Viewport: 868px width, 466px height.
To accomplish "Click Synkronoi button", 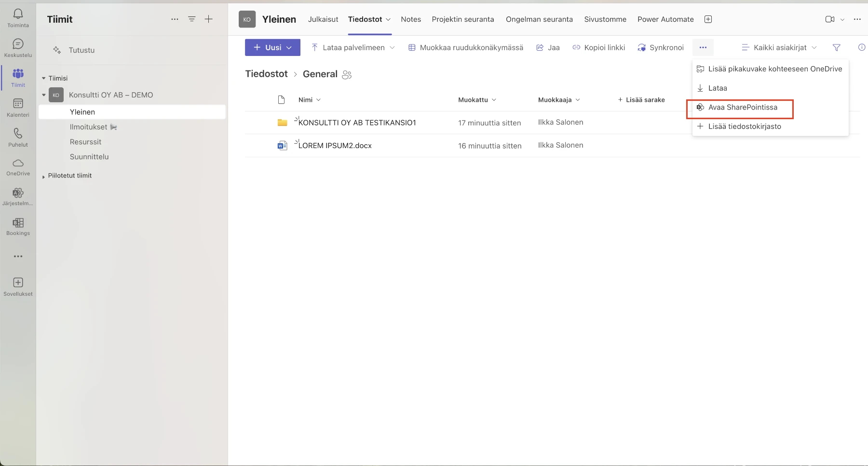I will pos(661,47).
